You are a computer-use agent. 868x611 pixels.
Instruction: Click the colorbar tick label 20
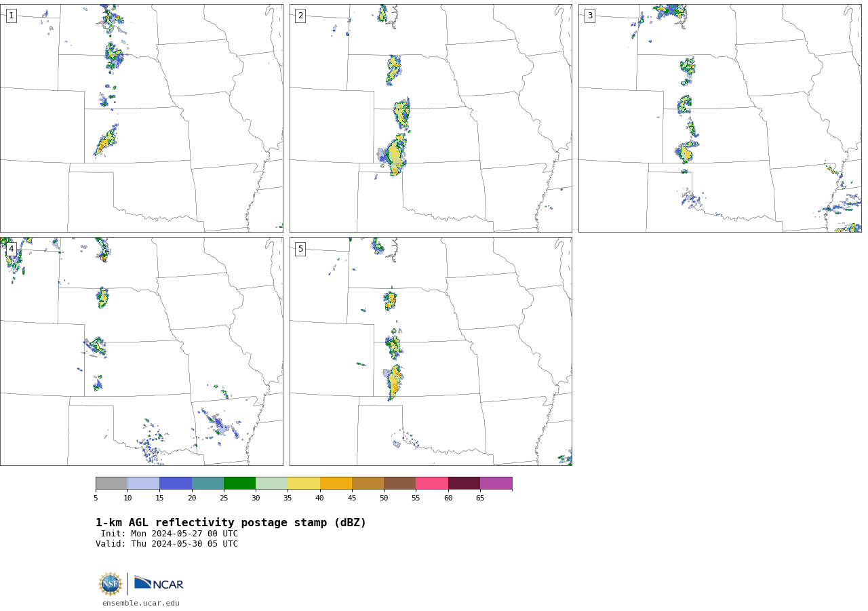coord(192,498)
